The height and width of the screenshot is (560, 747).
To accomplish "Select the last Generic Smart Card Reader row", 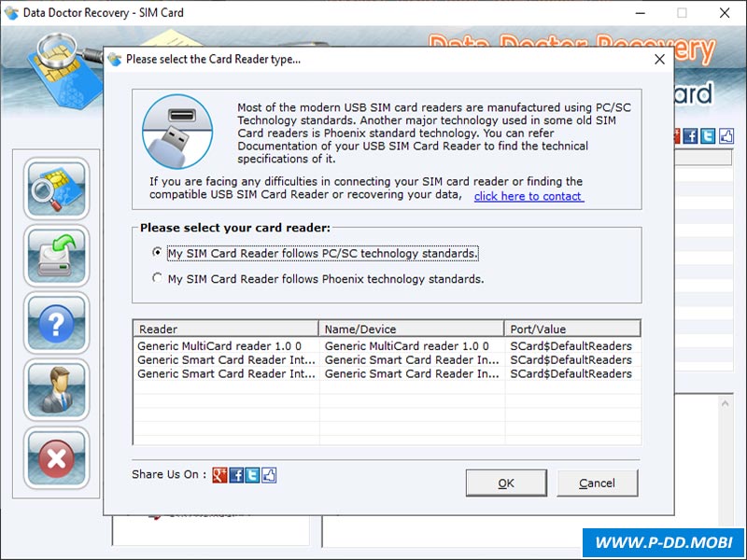I will [226, 373].
